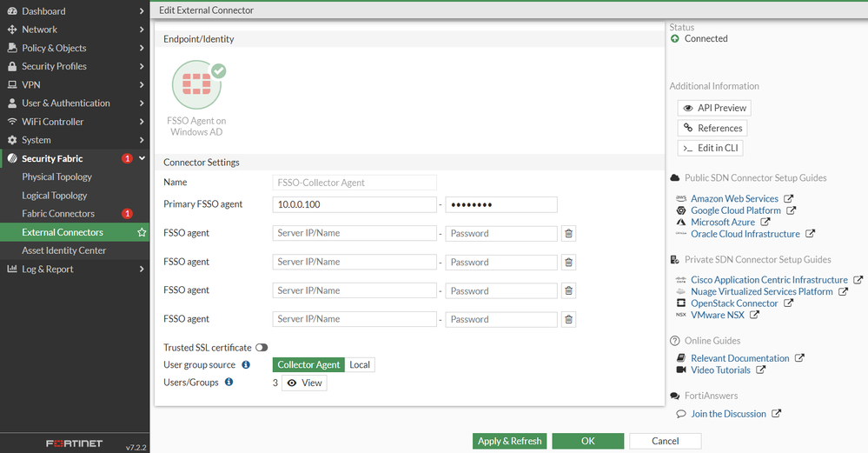The width and height of the screenshot is (868, 453).
Task: Click the Security Profiles lock icon
Action: point(12,66)
